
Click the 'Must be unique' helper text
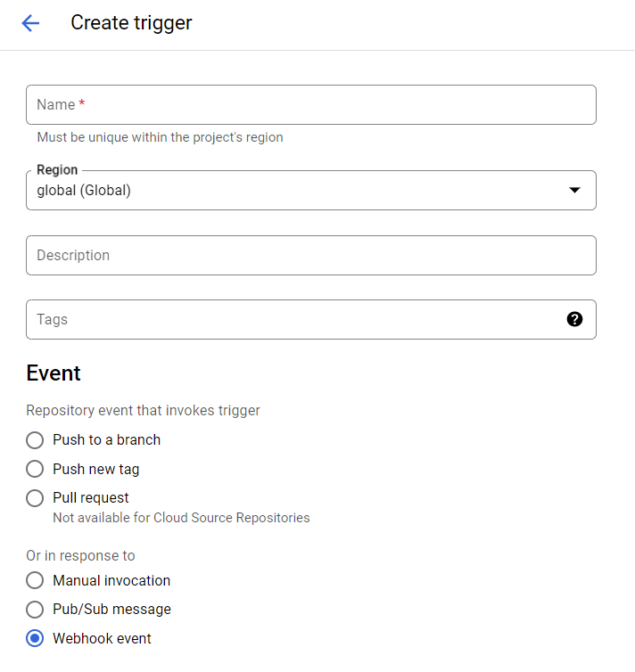coord(160,138)
